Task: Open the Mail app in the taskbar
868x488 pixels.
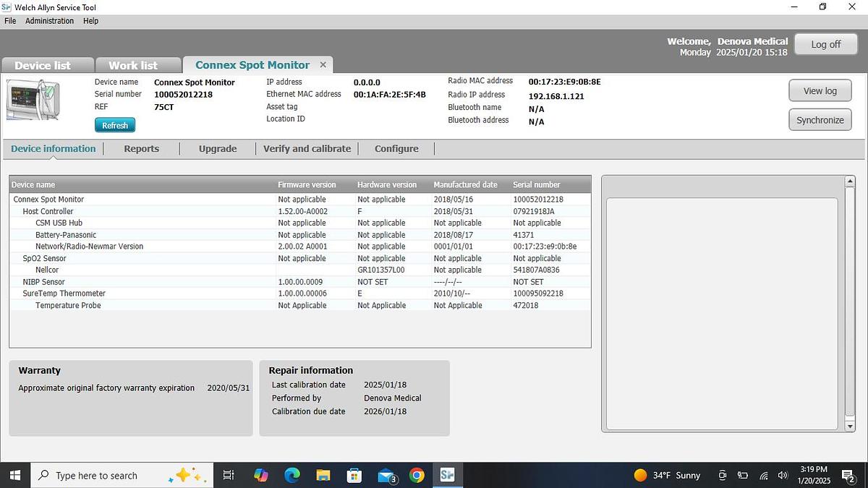Action: [386, 475]
